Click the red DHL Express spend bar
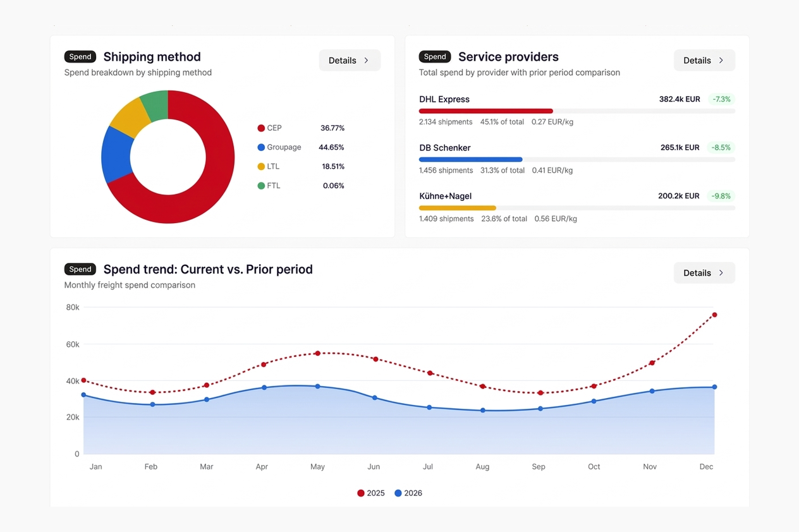This screenshot has height=532, width=799. (486, 111)
